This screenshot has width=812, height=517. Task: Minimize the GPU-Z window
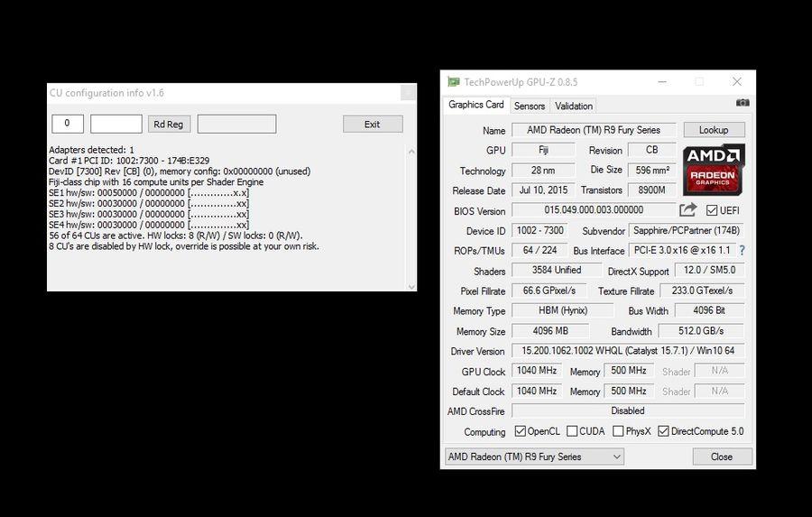(x=662, y=82)
